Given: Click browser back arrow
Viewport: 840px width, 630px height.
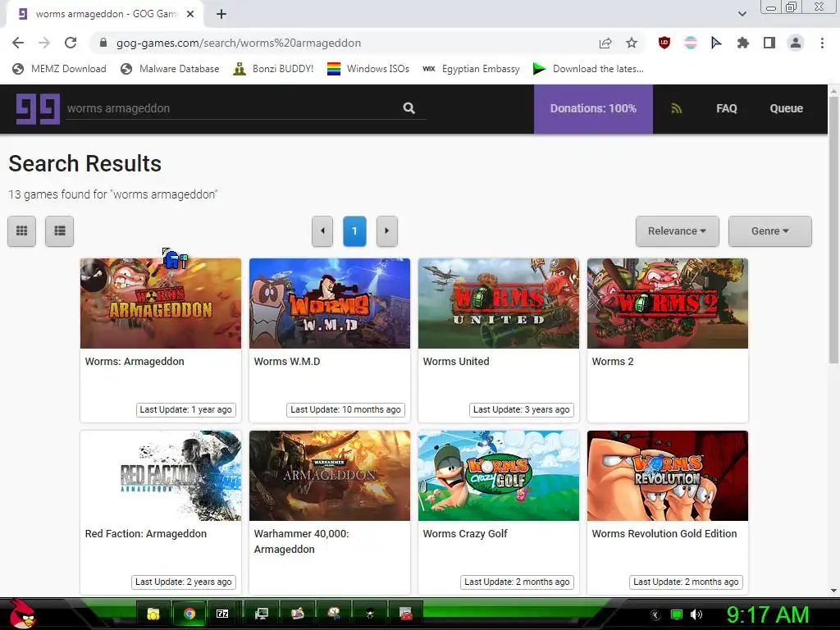Looking at the screenshot, I should pos(18,43).
